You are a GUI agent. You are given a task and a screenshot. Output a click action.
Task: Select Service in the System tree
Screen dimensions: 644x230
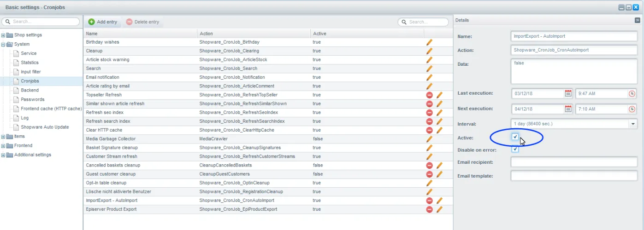pos(29,53)
